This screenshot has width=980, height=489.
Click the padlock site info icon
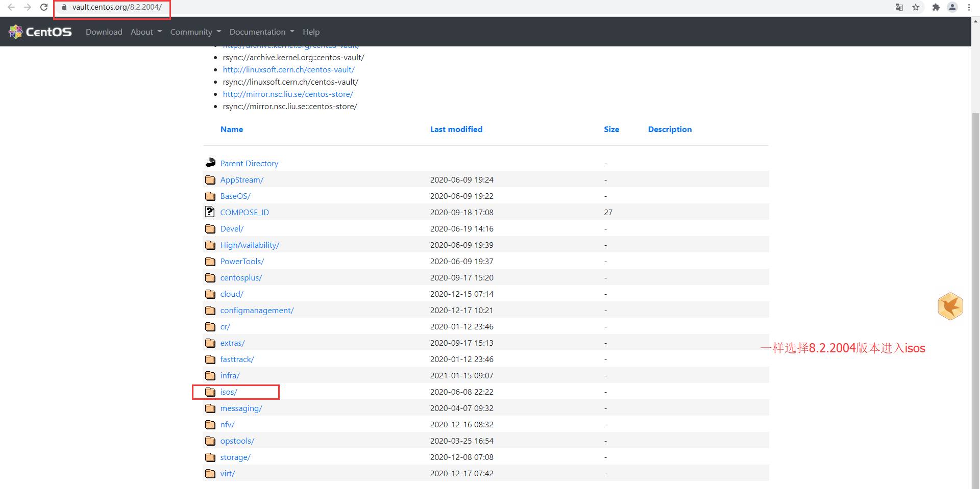click(64, 7)
